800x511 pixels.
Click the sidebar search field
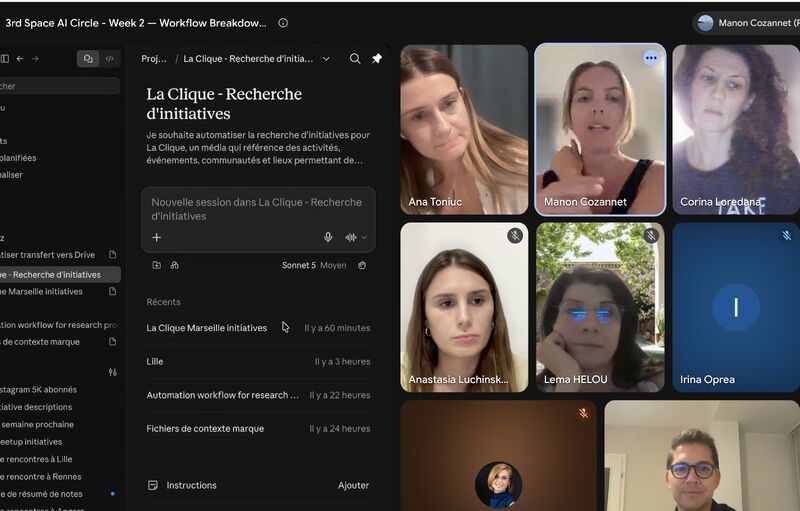click(x=60, y=86)
